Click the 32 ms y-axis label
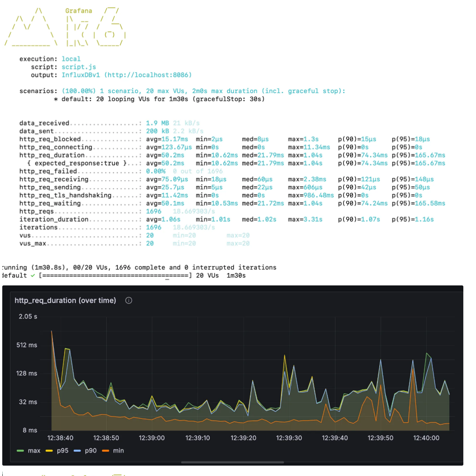 tap(28, 402)
